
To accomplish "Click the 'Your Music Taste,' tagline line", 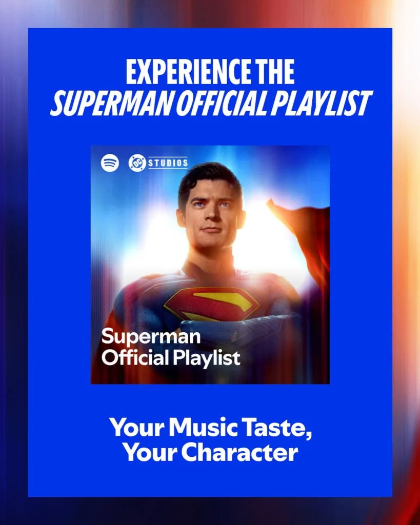I will tap(211, 428).
